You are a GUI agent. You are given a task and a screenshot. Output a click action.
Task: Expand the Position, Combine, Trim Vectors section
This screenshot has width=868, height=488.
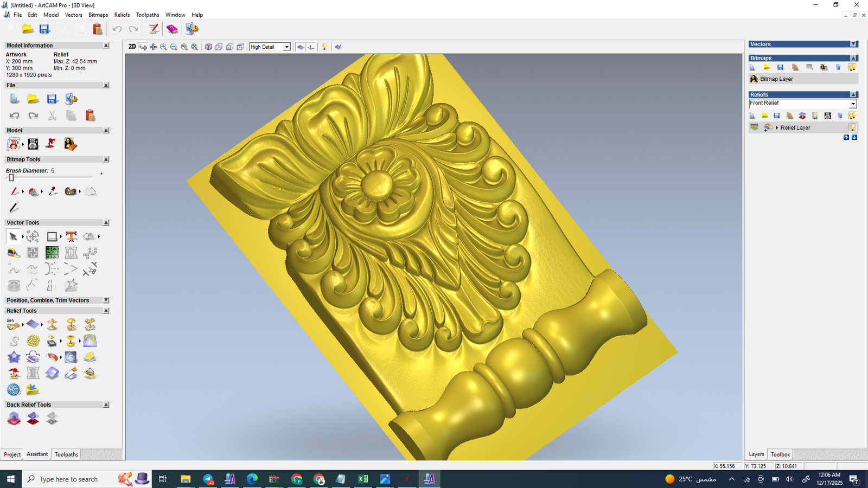(106, 300)
